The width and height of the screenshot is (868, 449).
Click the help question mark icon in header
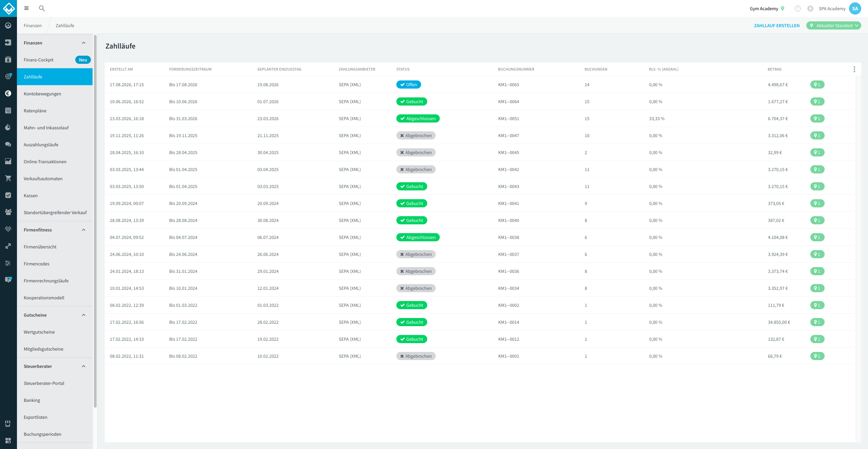pos(798,8)
